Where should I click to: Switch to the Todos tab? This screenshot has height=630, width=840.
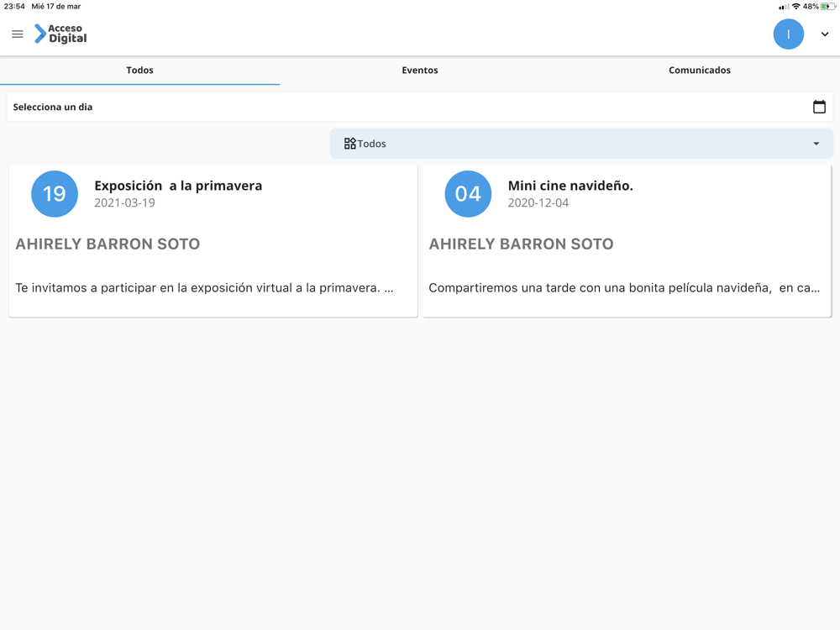[139, 71]
